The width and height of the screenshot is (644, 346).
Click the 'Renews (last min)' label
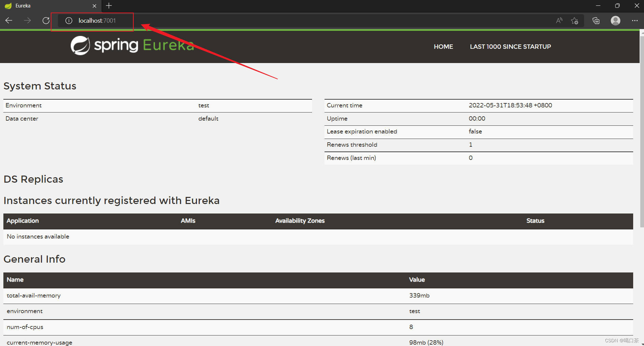(351, 158)
